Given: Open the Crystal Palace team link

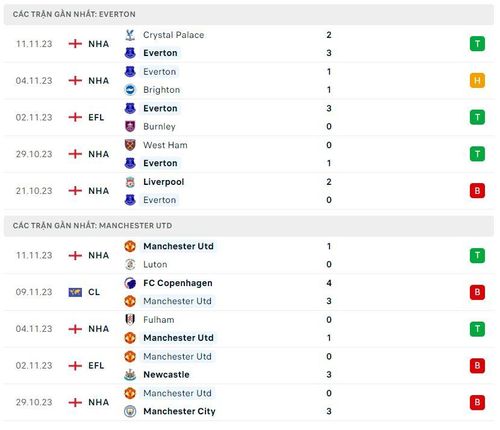Looking at the screenshot, I should coord(173,35).
